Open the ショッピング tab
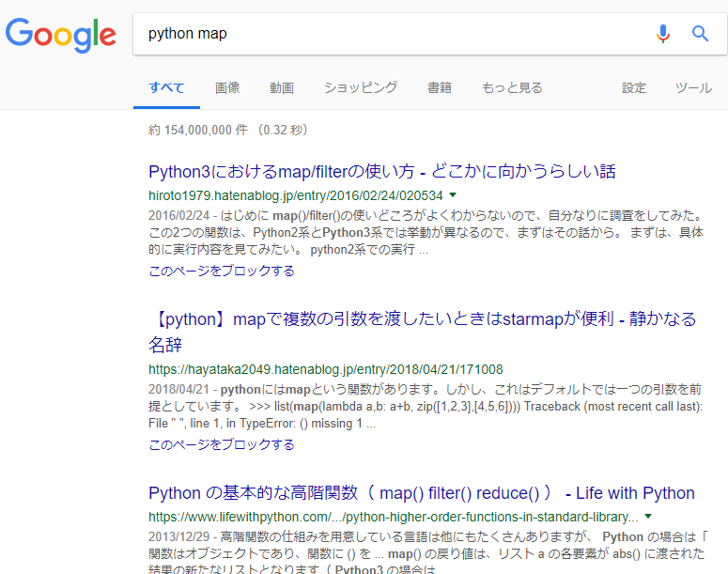 (x=361, y=87)
